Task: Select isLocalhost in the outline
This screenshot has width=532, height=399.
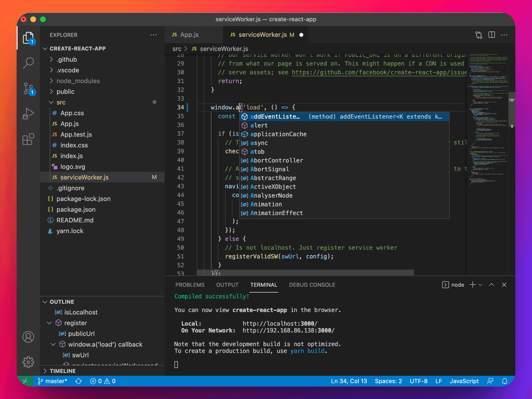Action: (x=102, y=312)
